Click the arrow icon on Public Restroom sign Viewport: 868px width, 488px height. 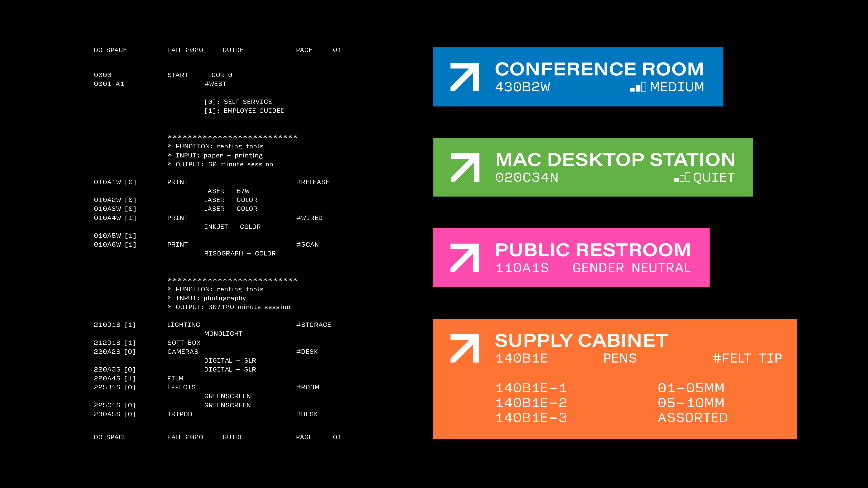[465, 258]
